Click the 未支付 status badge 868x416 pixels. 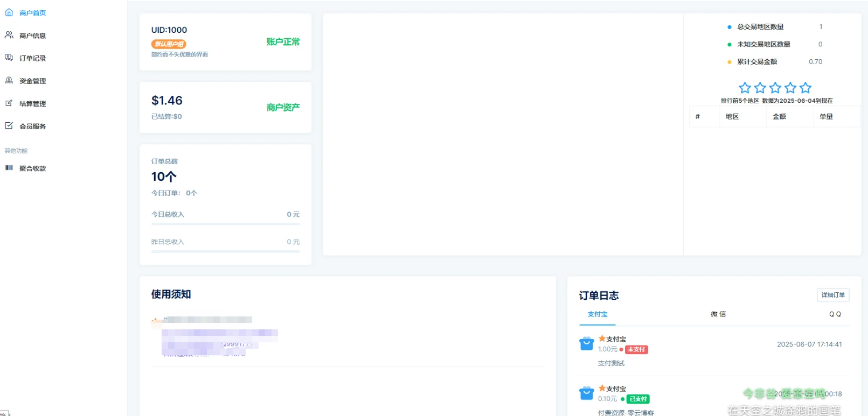636,349
